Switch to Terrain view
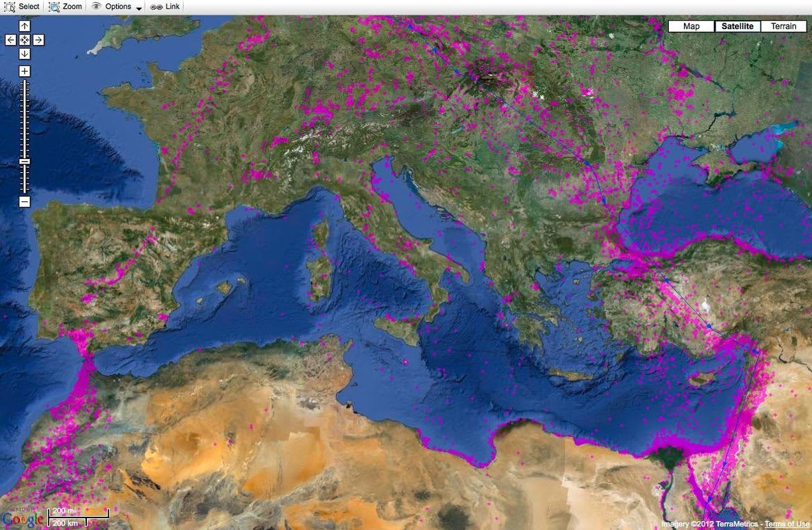This screenshot has height=530, width=812. coord(783,26)
